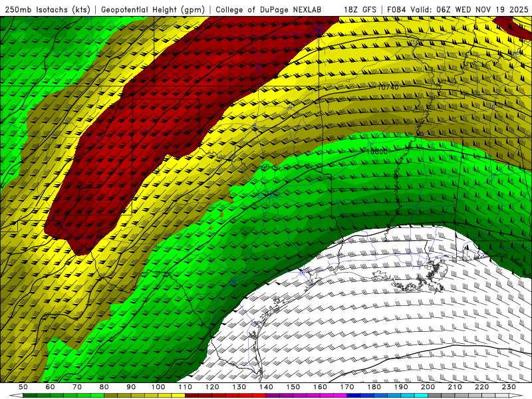Click the olive swatch starting at 80
Image resolution: width=532 pixels, height=399 pixels.
[110, 395]
